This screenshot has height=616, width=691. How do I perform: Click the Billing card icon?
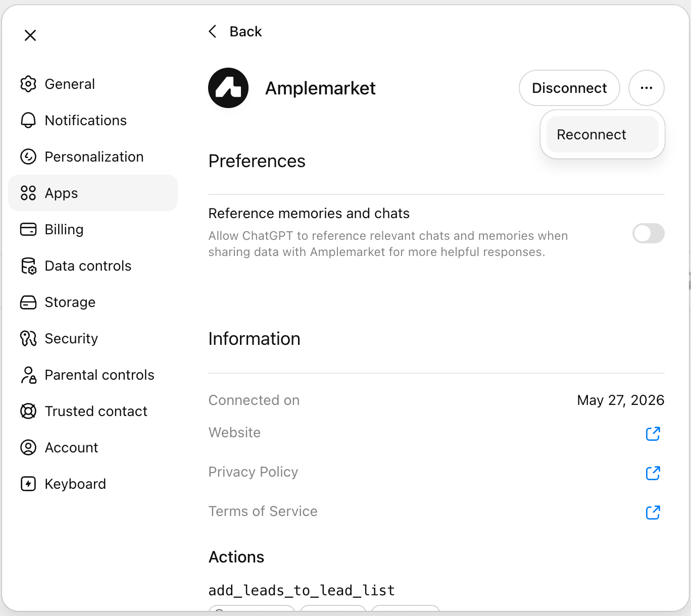pos(28,229)
